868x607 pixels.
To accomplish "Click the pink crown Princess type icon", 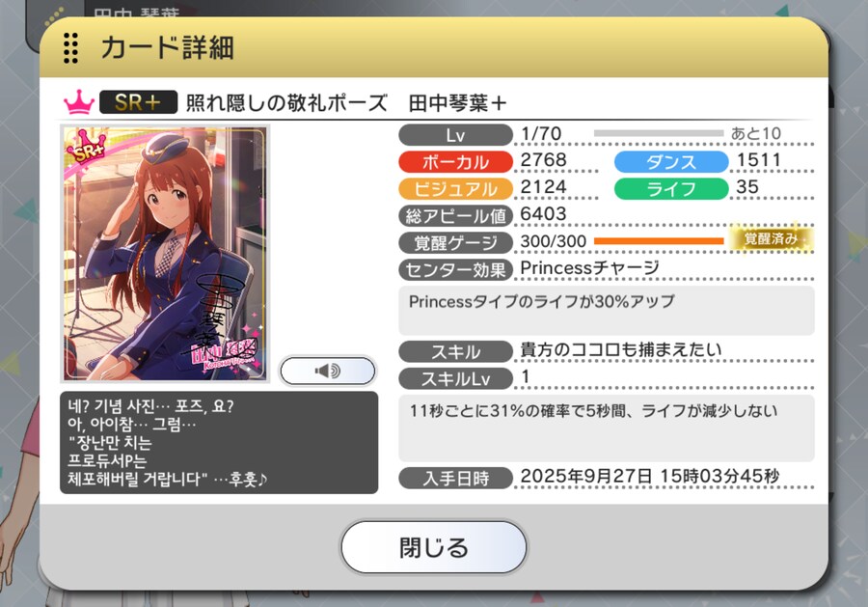I will coord(79,102).
